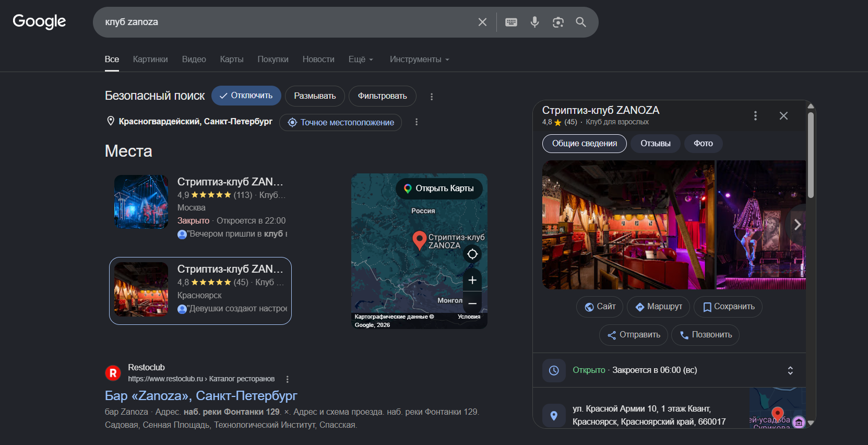This screenshot has width=868, height=445.
Task: Click the Restoclub site favicon
Action: 113,373
